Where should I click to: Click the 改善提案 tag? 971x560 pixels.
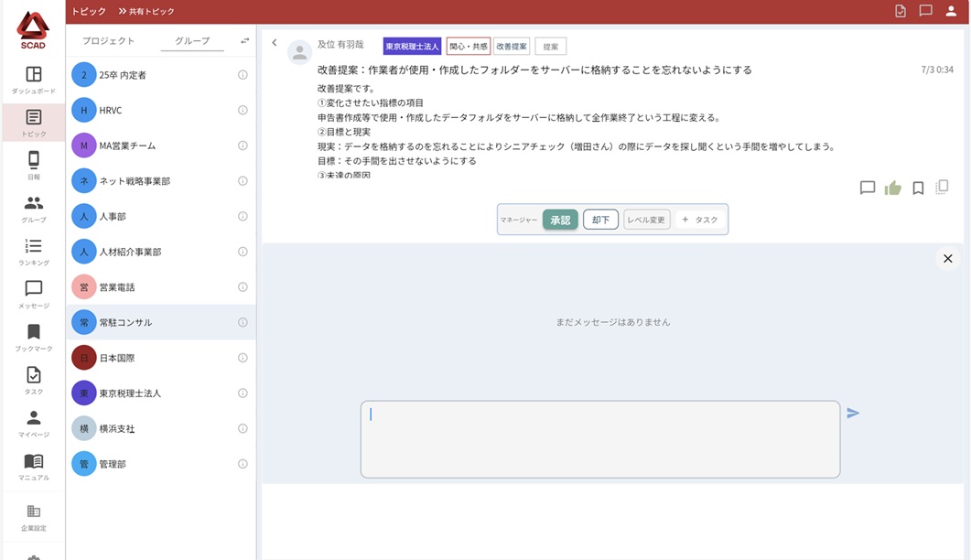512,47
